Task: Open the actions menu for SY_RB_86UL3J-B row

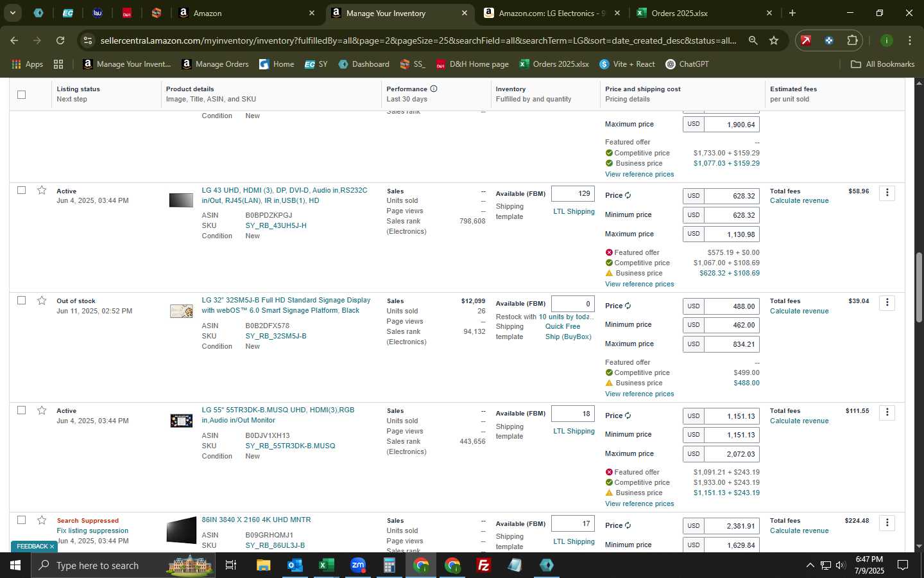Action: pos(887,522)
